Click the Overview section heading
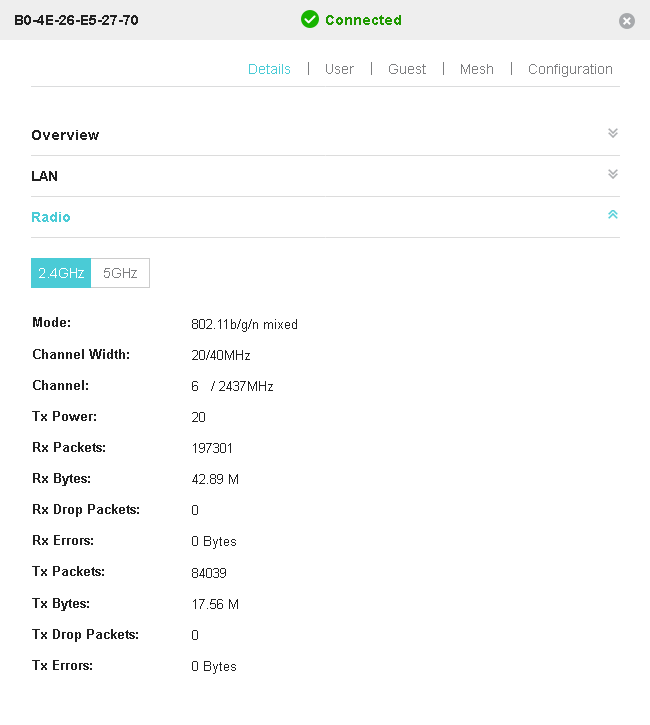Screen dimensions: 650x725 65,135
